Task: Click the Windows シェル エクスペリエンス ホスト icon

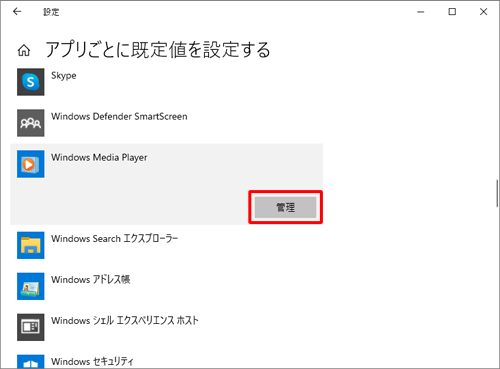Action: pyautogui.click(x=31, y=327)
